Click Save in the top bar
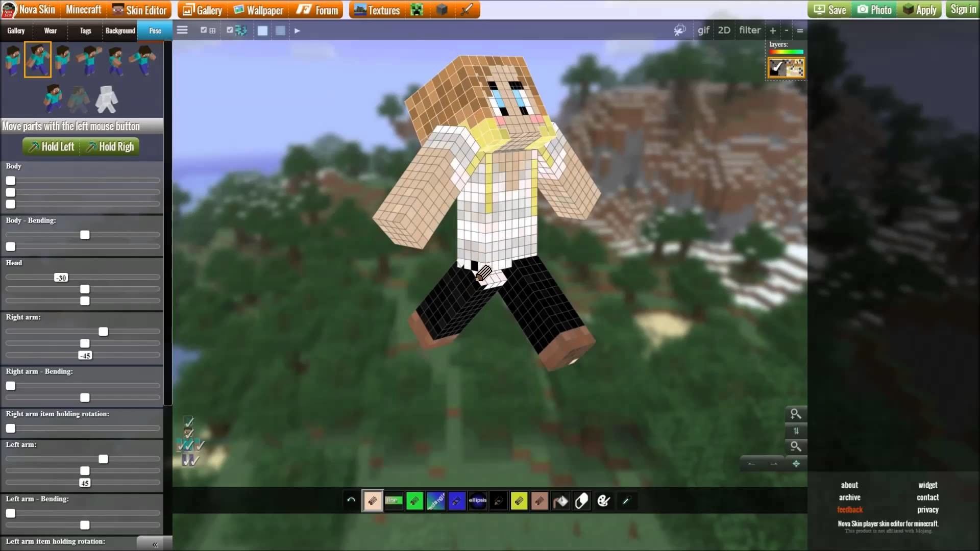Screen dimensions: 980x551 pos(830,10)
